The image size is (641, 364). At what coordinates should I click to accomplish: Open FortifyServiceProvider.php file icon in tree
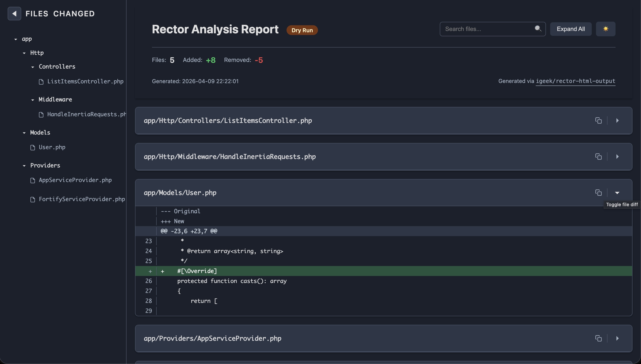tap(32, 199)
